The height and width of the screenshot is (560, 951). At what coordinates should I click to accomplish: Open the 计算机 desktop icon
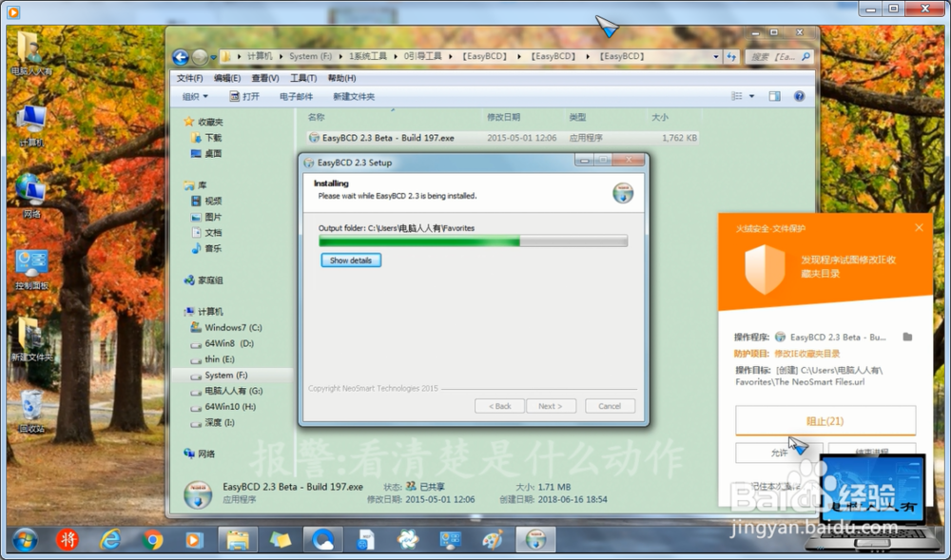[x=31, y=126]
